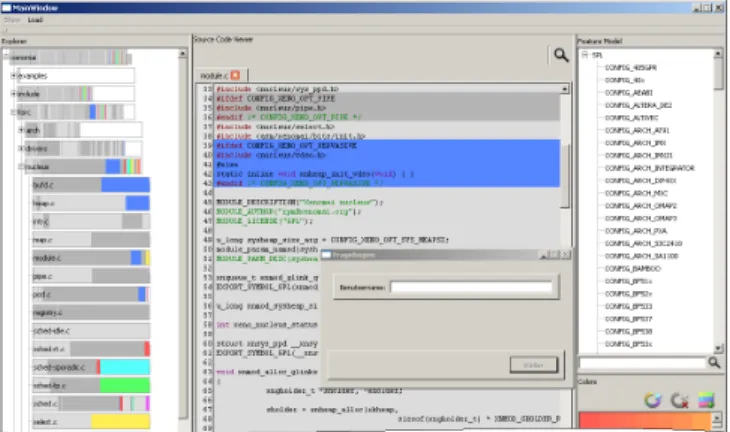The image size is (730, 432).
Task: Select CONFIG_ARCH_S3C2410 in Feature Model
Action: pos(643,243)
